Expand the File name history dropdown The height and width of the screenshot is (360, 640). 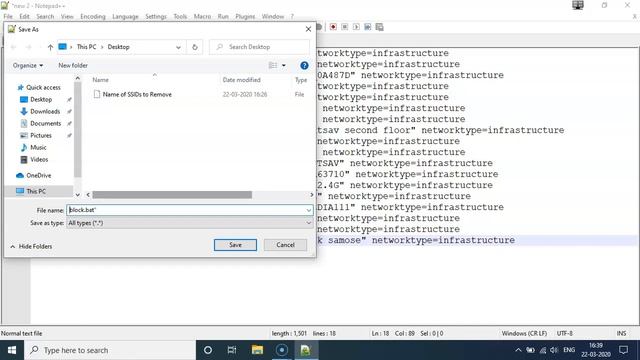(x=309, y=210)
